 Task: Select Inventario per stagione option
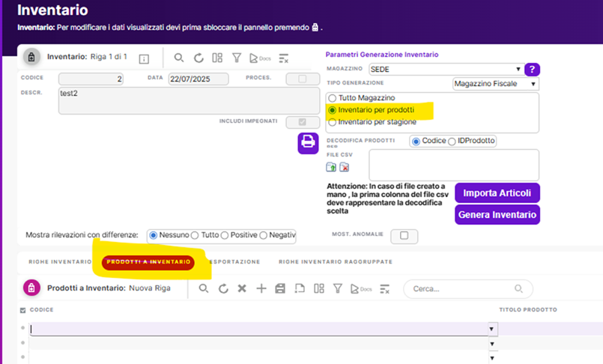tap(333, 122)
